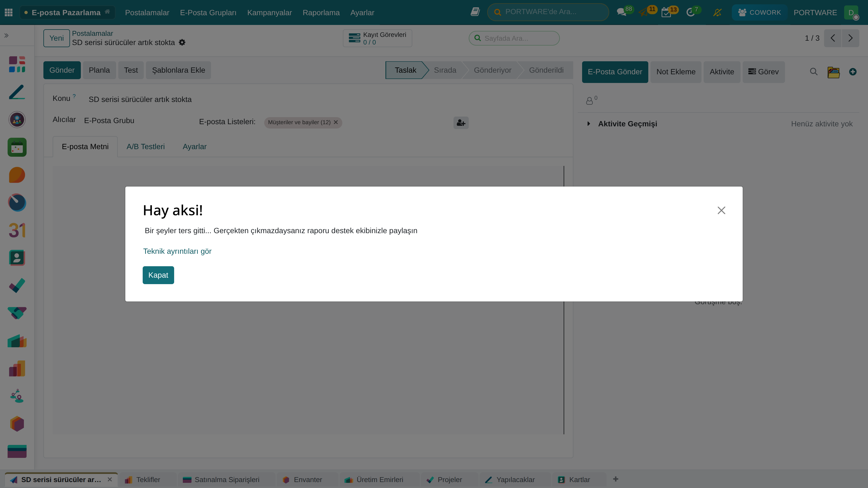Click the green plus icon in chatter
This screenshot has height=488, width=868.
[853, 72]
